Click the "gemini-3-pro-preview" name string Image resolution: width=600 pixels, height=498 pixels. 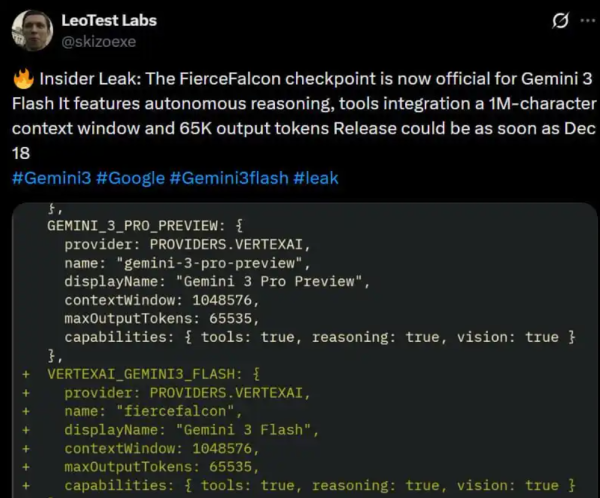213,263
